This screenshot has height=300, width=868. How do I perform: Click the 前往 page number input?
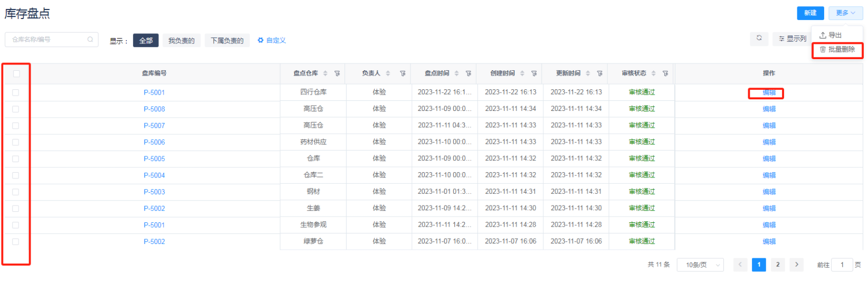click(842, 265)
